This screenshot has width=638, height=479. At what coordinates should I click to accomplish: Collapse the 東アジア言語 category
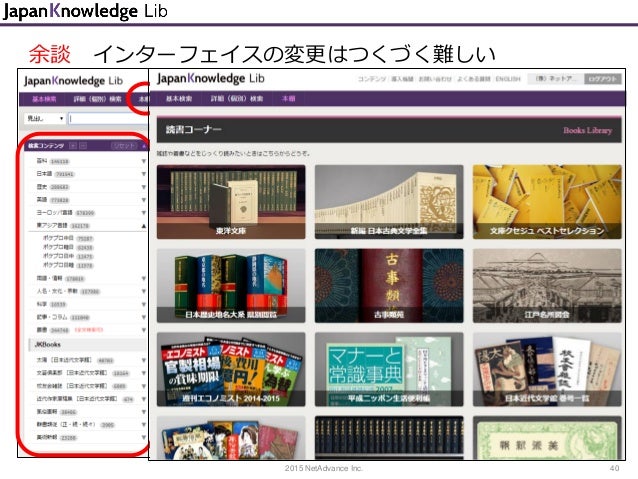(143, 226)
